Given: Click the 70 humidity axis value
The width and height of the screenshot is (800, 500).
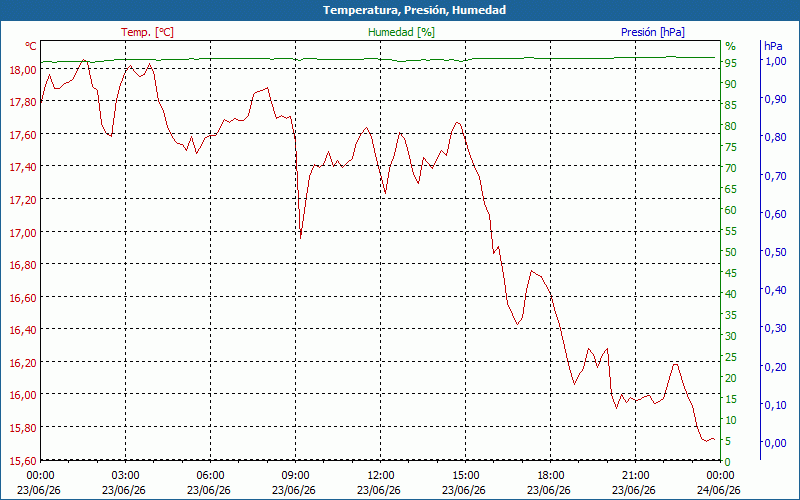Looking at the screenshot, I should 731,168.
